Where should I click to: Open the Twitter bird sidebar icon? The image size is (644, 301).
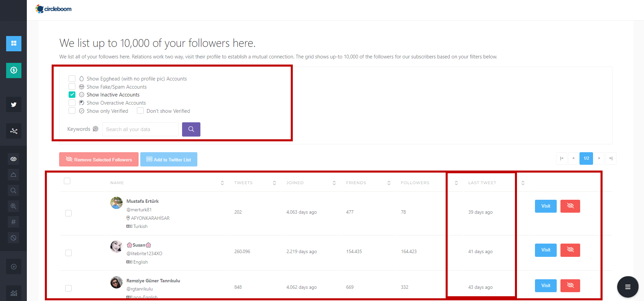[x=14, y=105]
